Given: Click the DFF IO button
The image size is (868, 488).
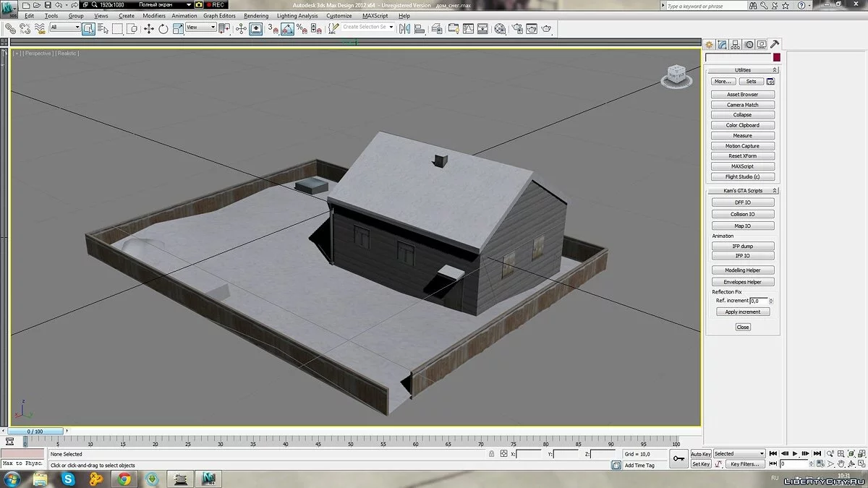Looking at the screenshot, I should pos(743,203).
